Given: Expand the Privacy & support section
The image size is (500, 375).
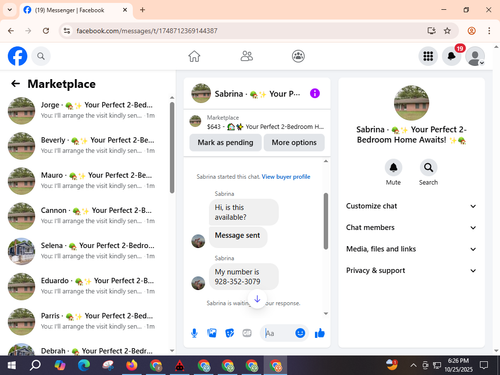Looking at the screenshot, I should [x=411, y=270].
